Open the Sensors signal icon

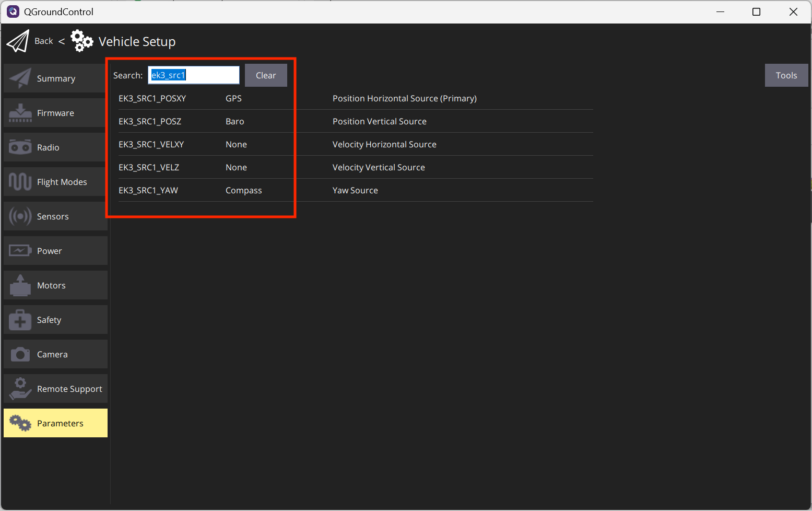coord(20,216)
